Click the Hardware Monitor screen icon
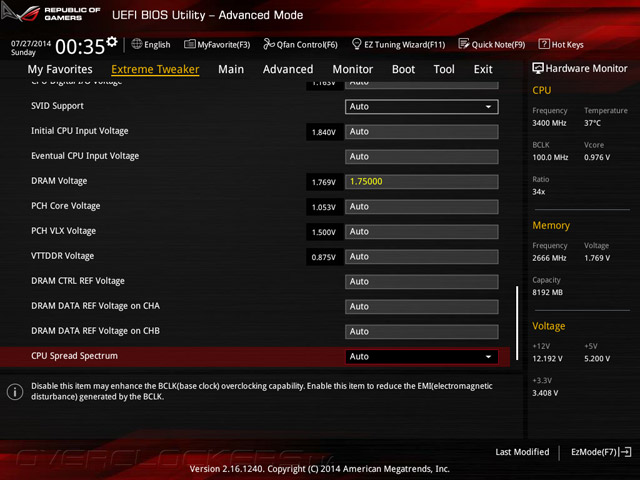The image size is (640, 480). click(538, 68)
